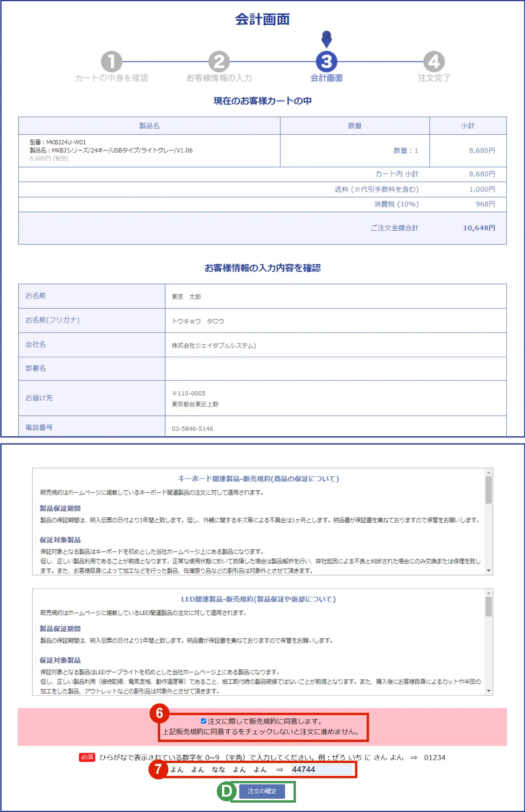
Task: Click the keyboard terms scrollbar down arrow
Action: click(x=488, y=571)
